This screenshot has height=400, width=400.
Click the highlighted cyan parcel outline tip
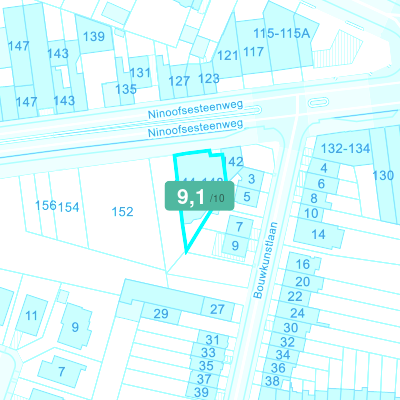[186, 252]
